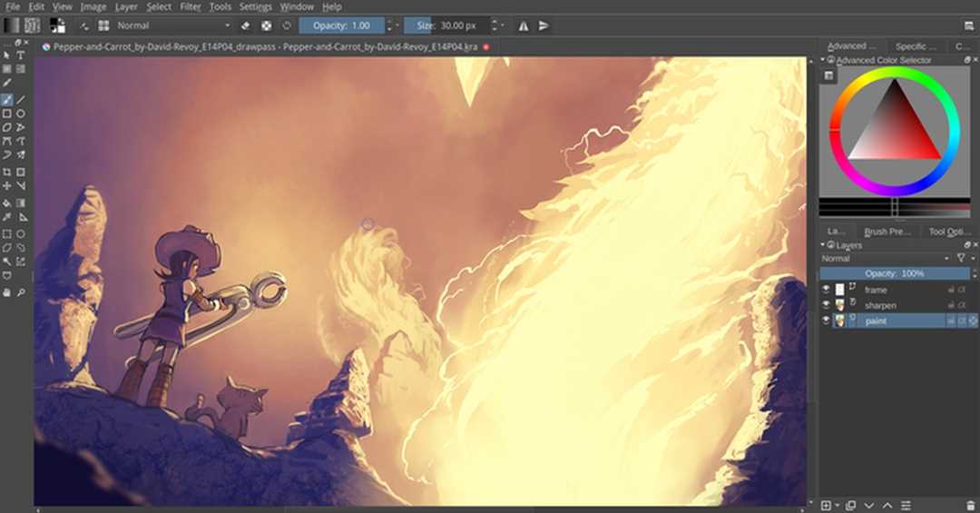The image size is (980, 513).
Task: Hide the frame layer with eye icon
Action: click(x=826, y=290)
